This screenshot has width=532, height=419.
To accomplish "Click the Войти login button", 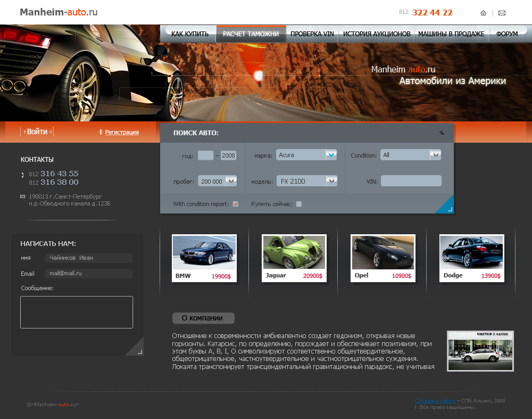I will (x=37, y=132).
